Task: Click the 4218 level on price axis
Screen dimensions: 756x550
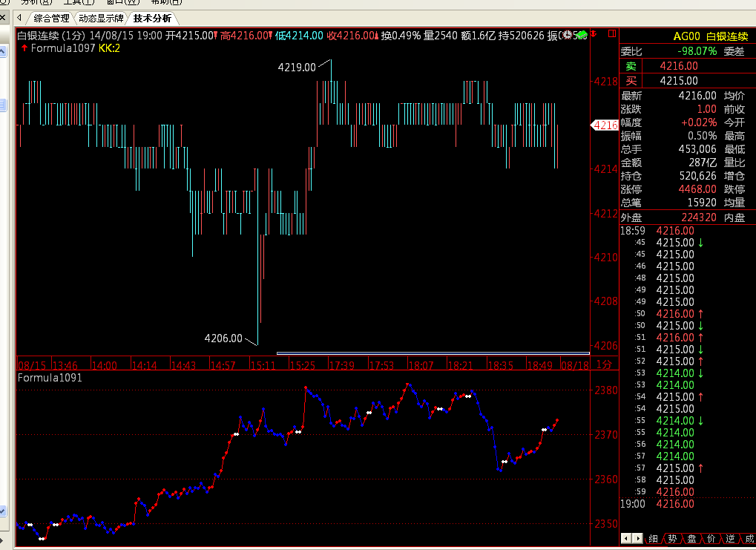Action: 606,81
